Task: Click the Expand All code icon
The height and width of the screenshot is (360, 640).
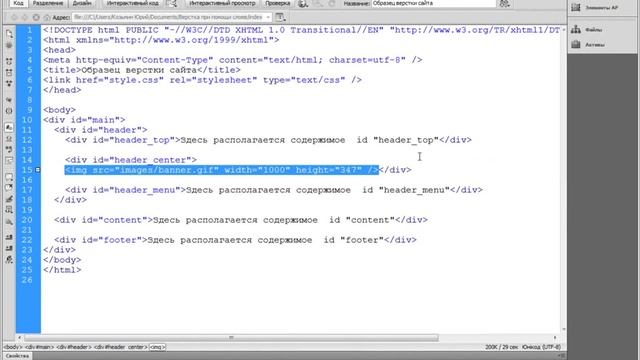Action: coord(9,83)
